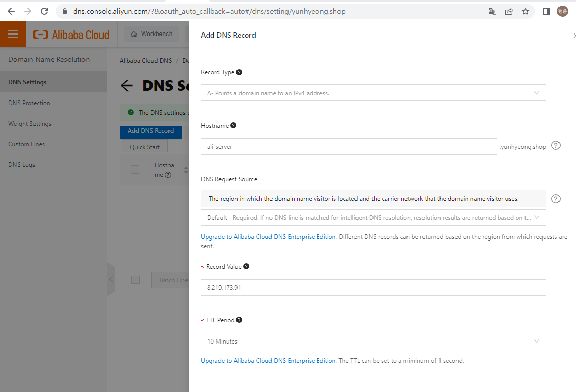576x392 pixels.
Task: Reload the page with the refresh icon
Action: (x=44, y=11)
